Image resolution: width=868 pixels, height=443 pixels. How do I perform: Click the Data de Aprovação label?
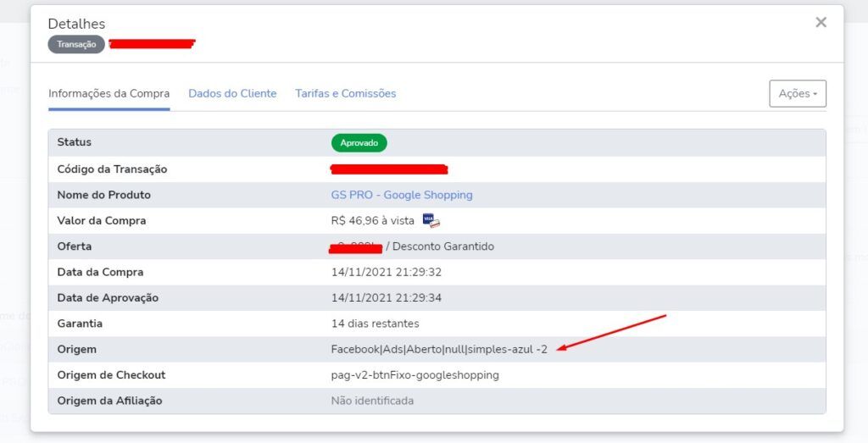point(108,297)
